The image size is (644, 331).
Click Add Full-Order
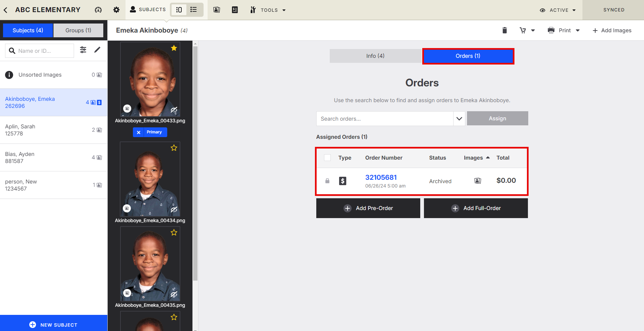[476, 208]
